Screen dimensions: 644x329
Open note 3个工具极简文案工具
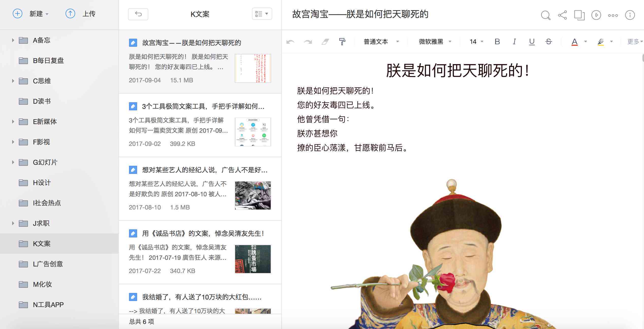click(x=200, y=125)
